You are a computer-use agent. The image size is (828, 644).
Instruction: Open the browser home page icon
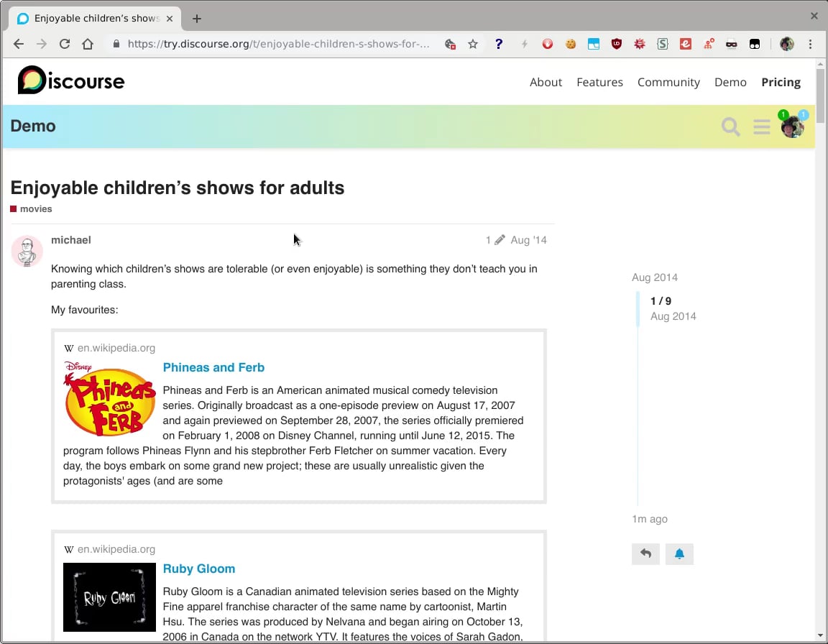tap(88, 44)
